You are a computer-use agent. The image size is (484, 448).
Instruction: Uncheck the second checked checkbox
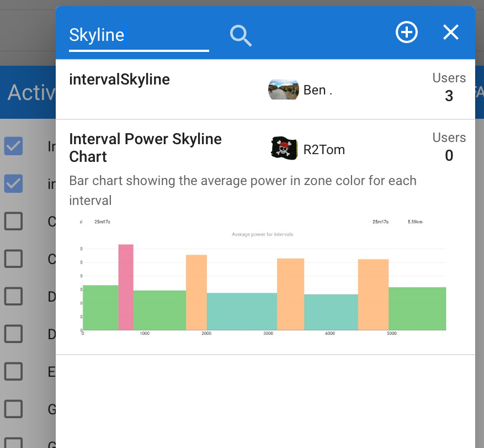[x=13, y=184]
